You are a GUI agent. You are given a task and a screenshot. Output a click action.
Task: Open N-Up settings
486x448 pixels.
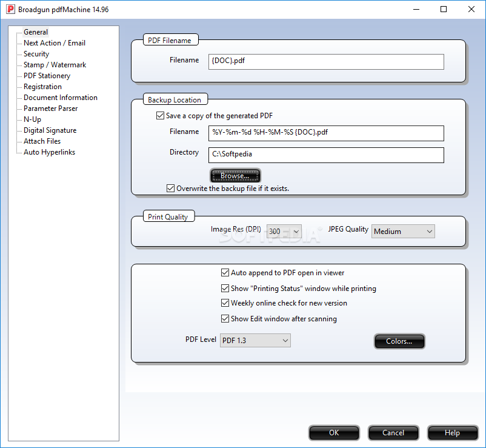[x=32, y=119]
